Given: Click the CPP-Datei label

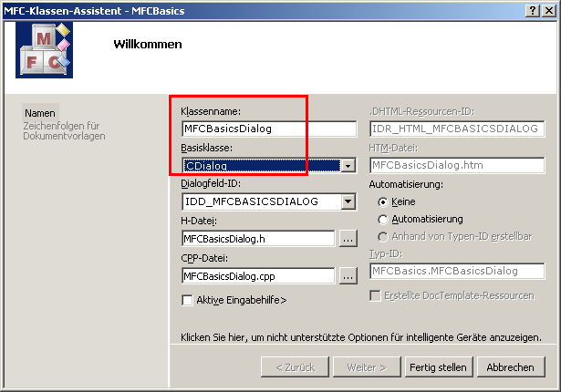Looking at the screenshot, I should [204, 258].
